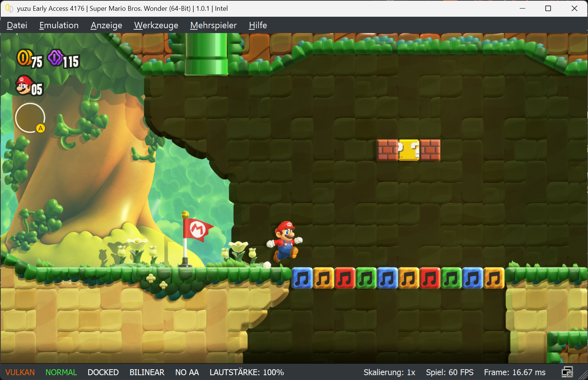Viewport: 588px width, 380px height.
Task: Maximize the yuzu window
Action: [548, 8]
